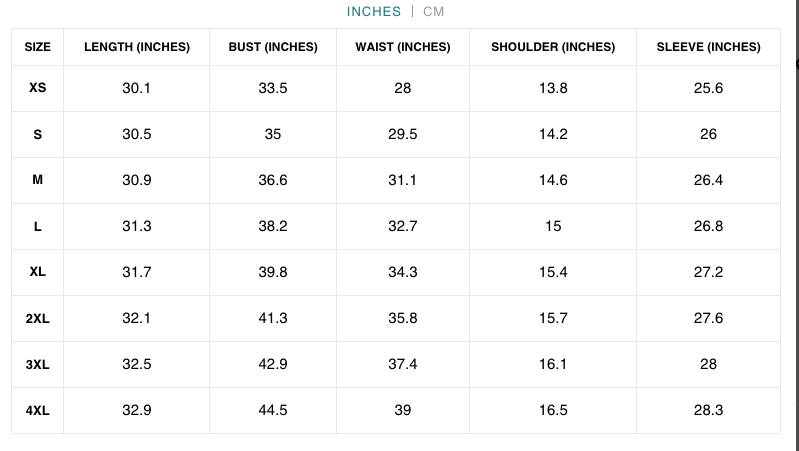This screenshot has height=451, width=799.
Task: Select the XL size row label
Action: point(38,272)
